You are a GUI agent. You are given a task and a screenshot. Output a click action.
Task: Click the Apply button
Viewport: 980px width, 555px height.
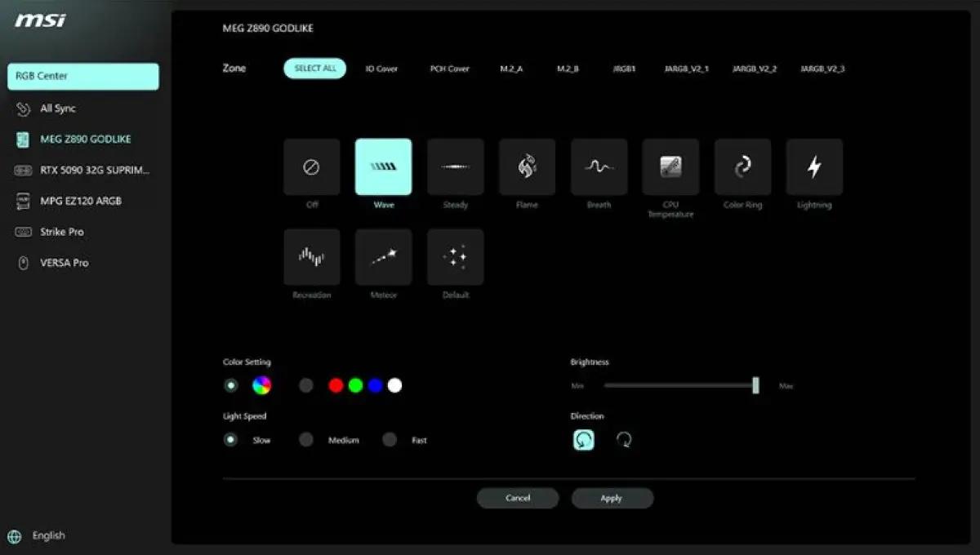click(x=612, y=498)
